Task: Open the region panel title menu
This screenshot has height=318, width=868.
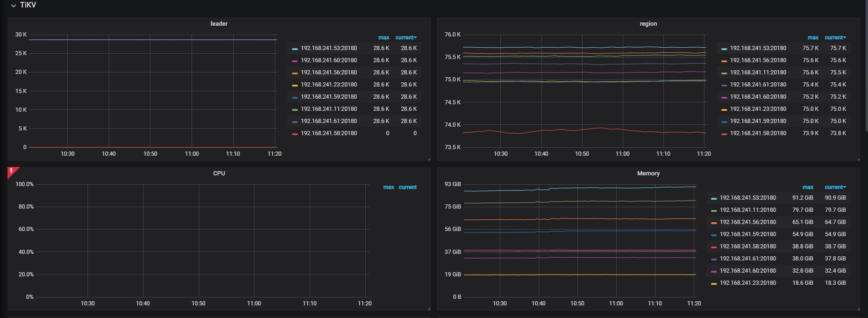Action: [648, 24]
